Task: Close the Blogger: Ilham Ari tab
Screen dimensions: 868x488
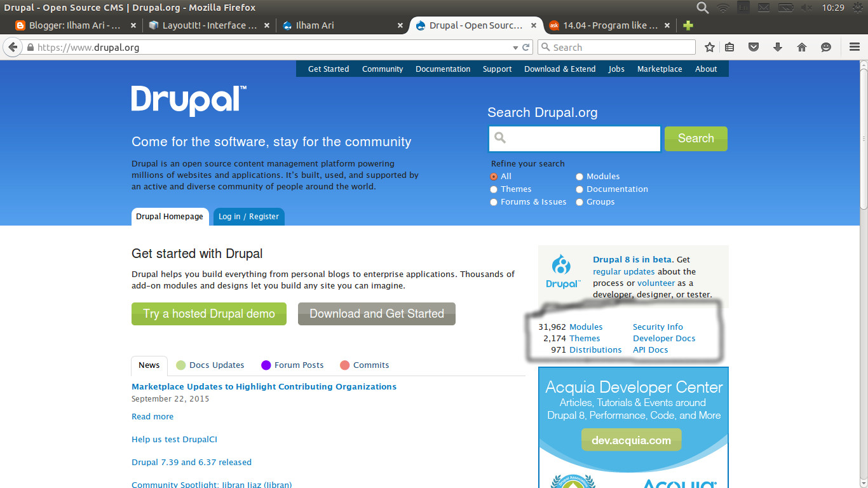Action: 133,25
